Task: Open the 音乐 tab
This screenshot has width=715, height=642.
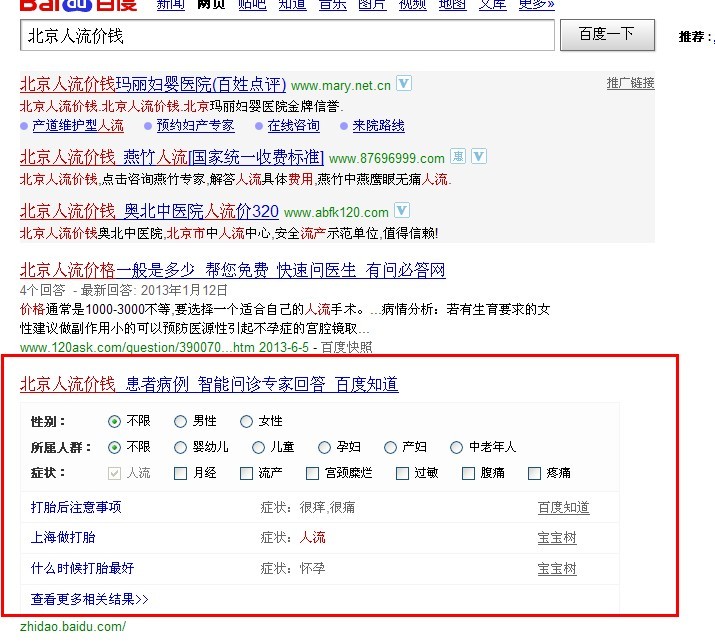Action: pos(332,5)
